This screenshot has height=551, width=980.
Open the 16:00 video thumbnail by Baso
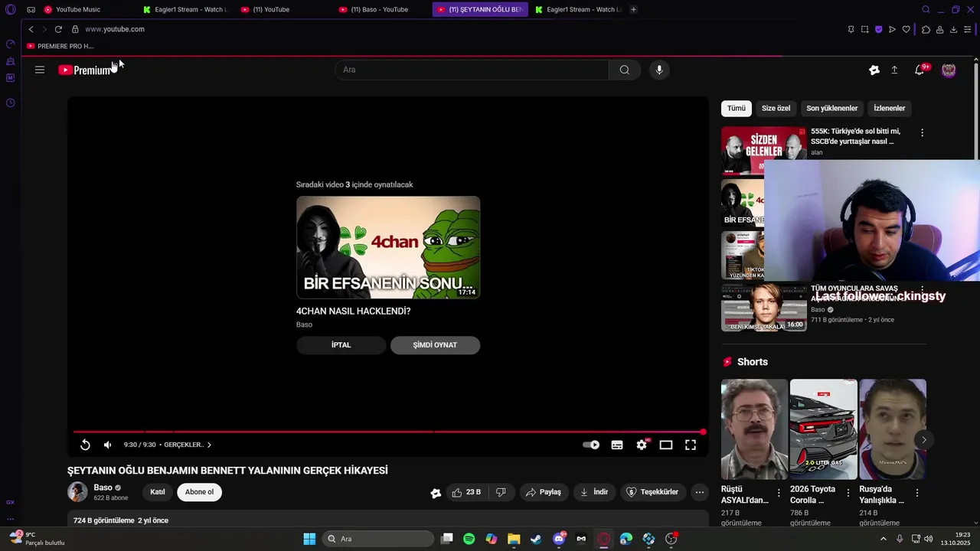[x=764, y=308]
